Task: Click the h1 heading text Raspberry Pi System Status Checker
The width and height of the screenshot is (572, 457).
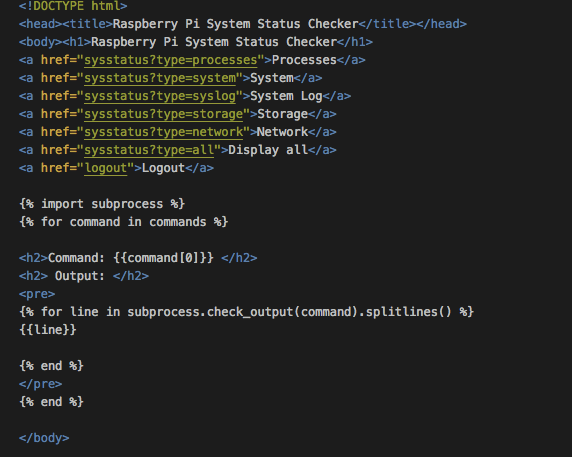Action: [x=214, y=42]
